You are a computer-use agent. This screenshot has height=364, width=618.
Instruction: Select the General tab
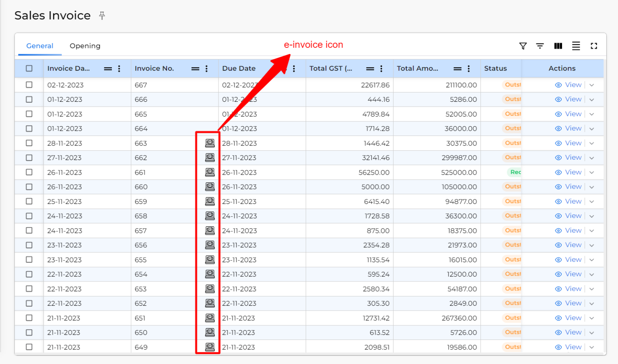(39, 46)
